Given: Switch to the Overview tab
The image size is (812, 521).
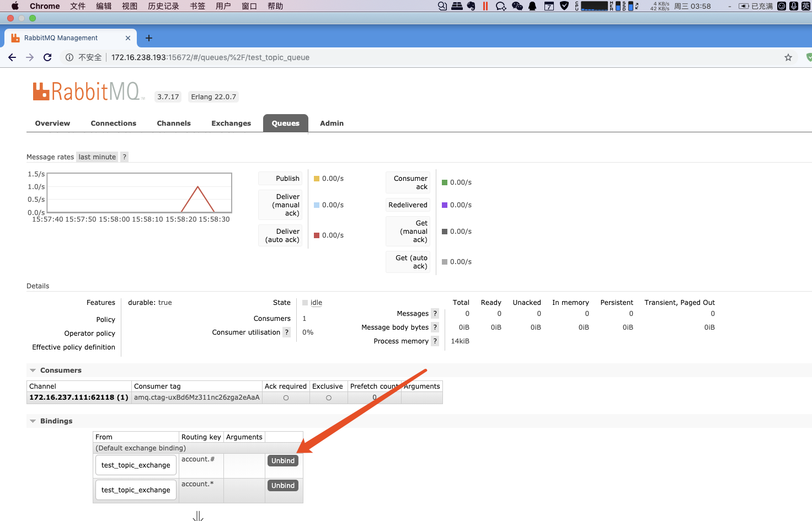Looking at the screenshot, I should [x=52, y=123].
